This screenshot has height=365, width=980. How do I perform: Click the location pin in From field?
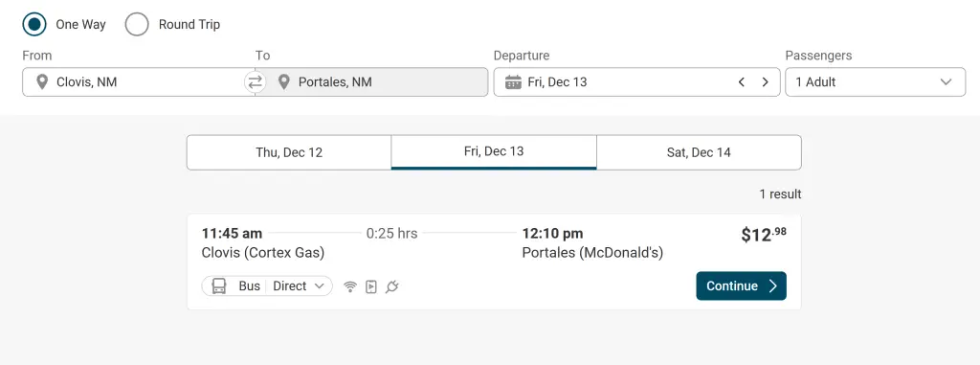click(x=42, y=82)
